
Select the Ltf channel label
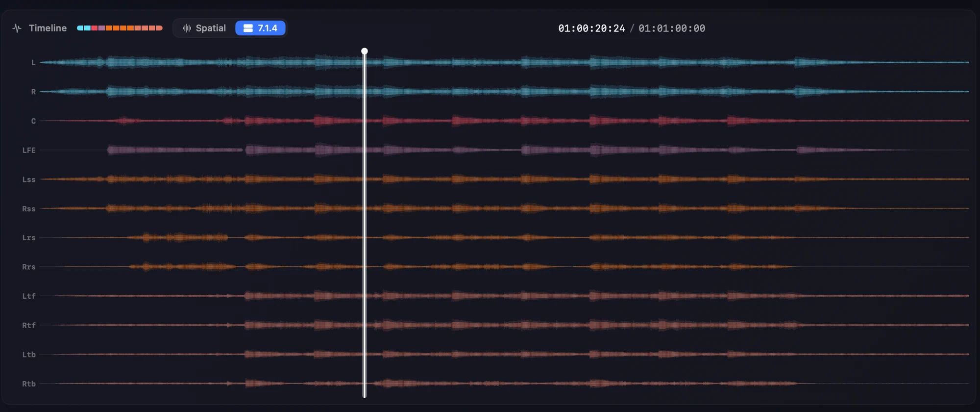29,296
